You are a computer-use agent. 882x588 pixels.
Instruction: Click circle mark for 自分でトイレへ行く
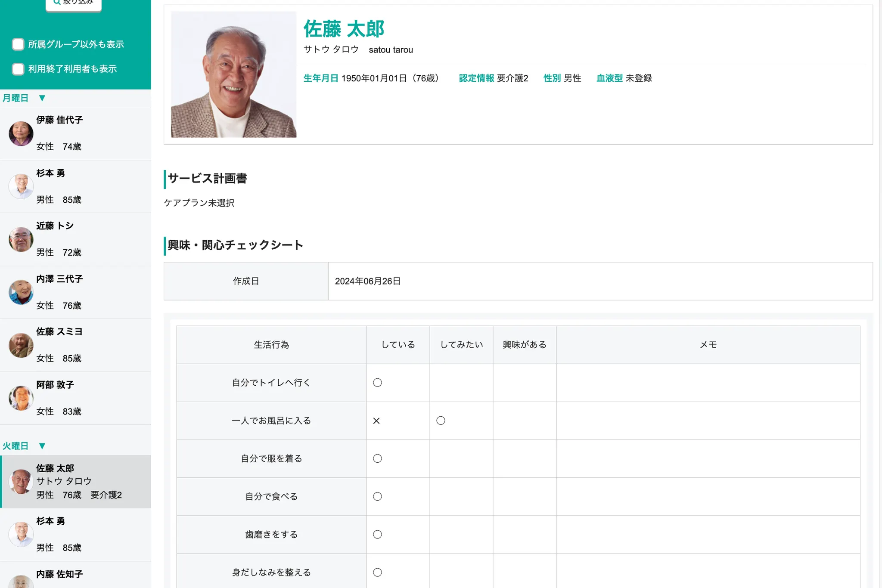pos(377,383)
